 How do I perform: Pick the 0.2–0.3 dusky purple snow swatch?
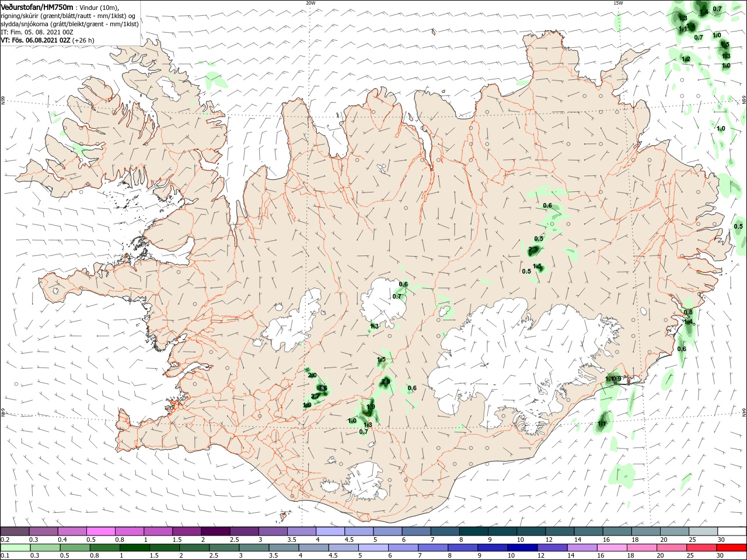(15, 531)
